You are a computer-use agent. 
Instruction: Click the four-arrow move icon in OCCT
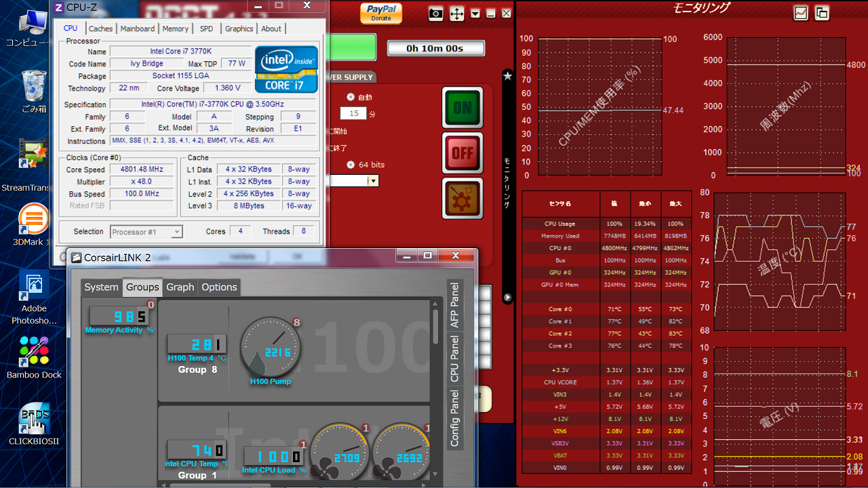point(456,14)
